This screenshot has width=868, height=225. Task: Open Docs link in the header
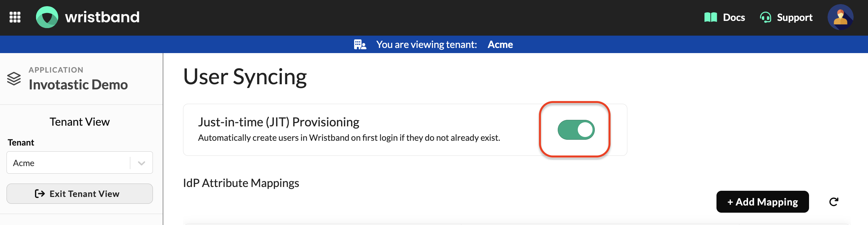point(724,17)
